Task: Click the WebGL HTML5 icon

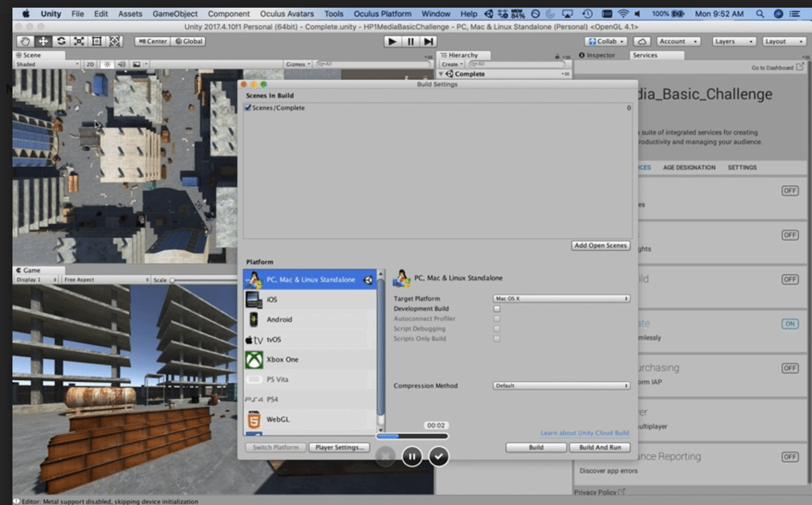Action: (x=254, y=419)
